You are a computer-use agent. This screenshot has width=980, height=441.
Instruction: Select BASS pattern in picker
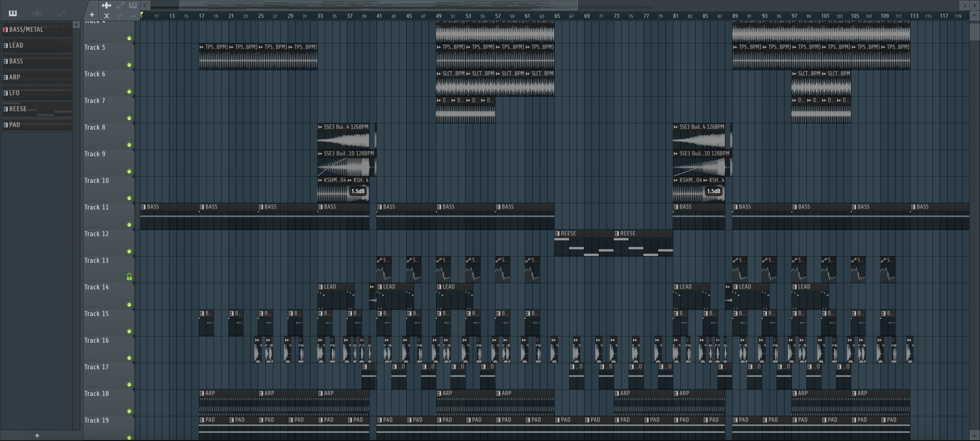(x=37, y=61)
